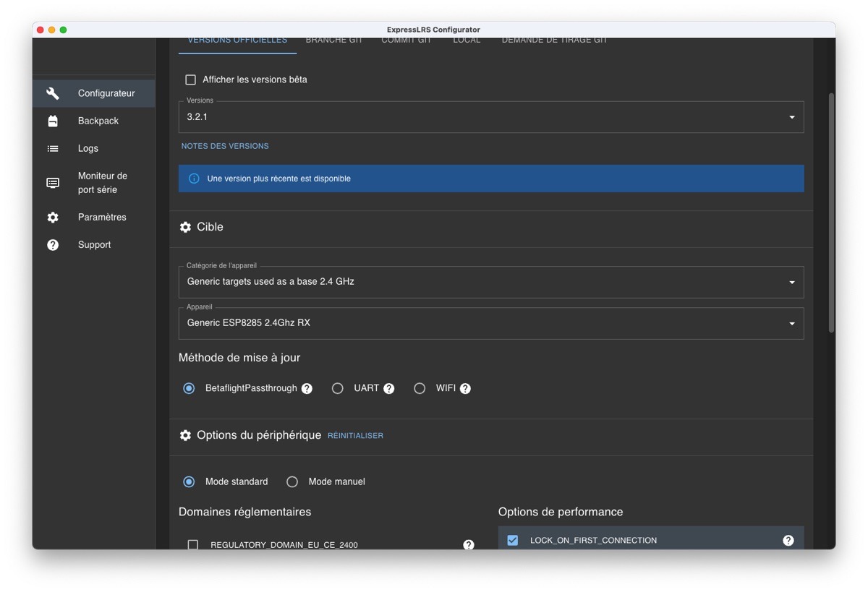The height and width of the screenshot is (592, 868).
Task: Click help icon for LOCK_ON_FIRST_CONNECTION
Action: [788, 540]
